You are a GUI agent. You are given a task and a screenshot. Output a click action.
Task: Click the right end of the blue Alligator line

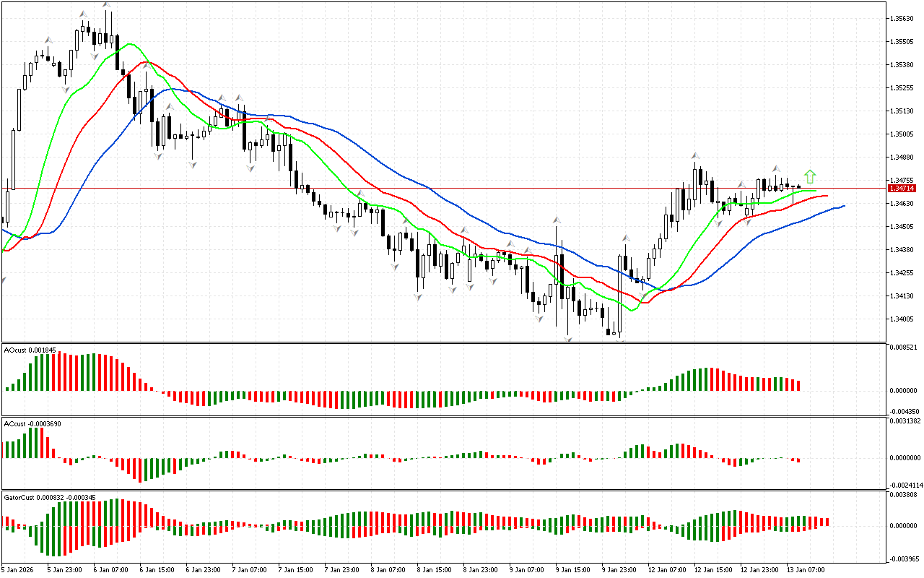click(842, 206)
